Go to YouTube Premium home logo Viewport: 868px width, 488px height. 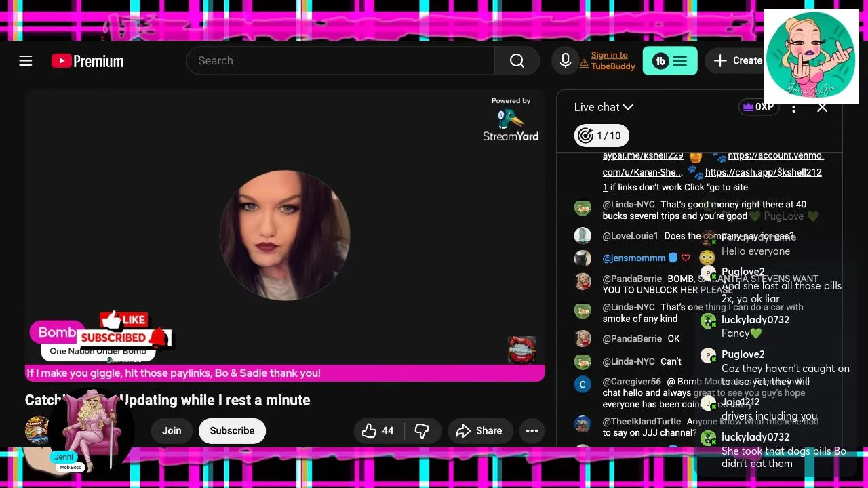coord(87,61)
